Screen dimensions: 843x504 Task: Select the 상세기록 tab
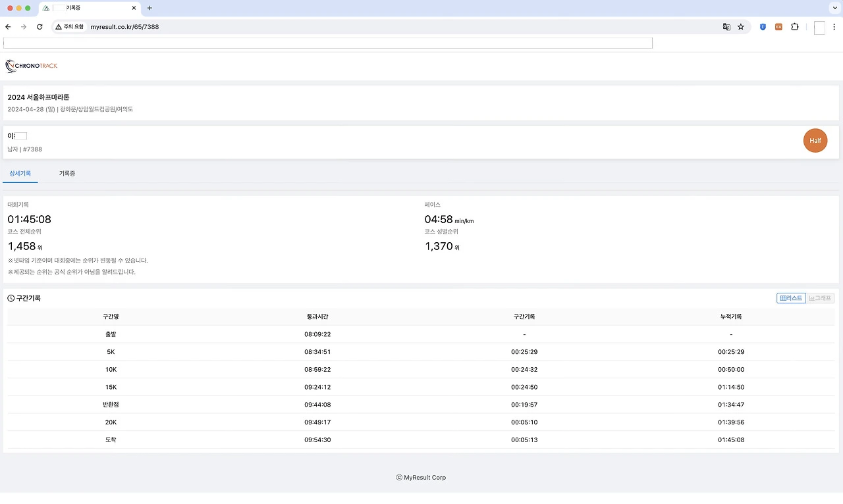click(x=20, y=173)
